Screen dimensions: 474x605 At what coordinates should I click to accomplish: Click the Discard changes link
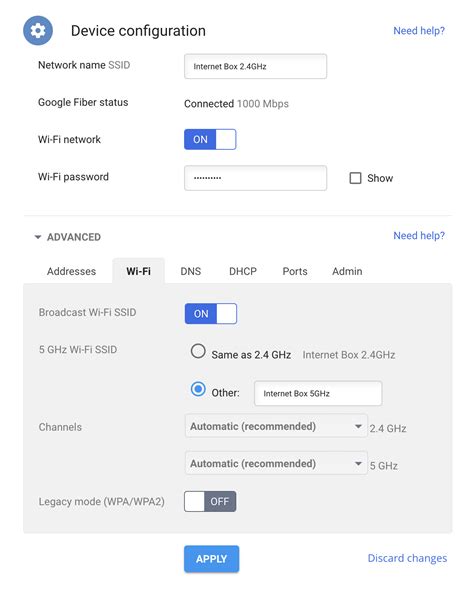click(x=407, y=558)
